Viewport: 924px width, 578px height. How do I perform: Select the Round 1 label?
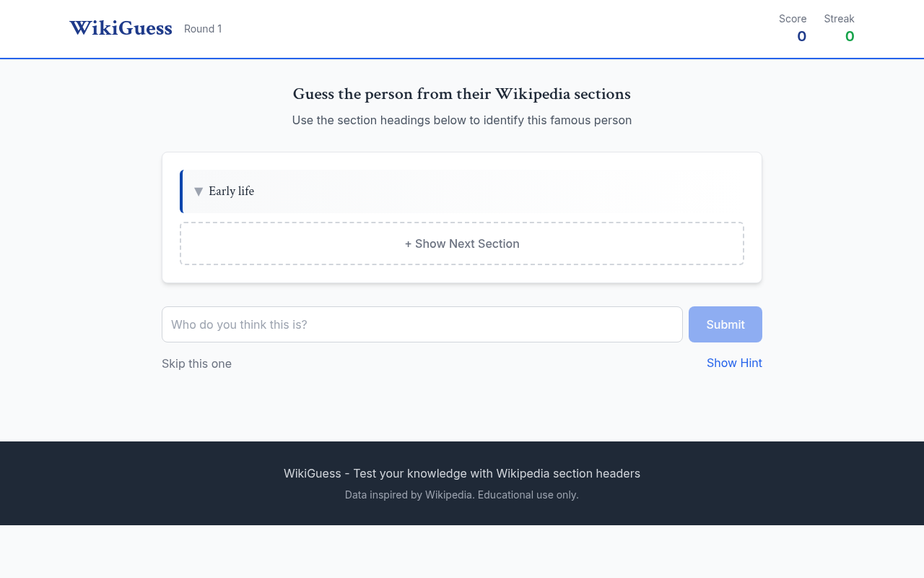pos(203,28)
